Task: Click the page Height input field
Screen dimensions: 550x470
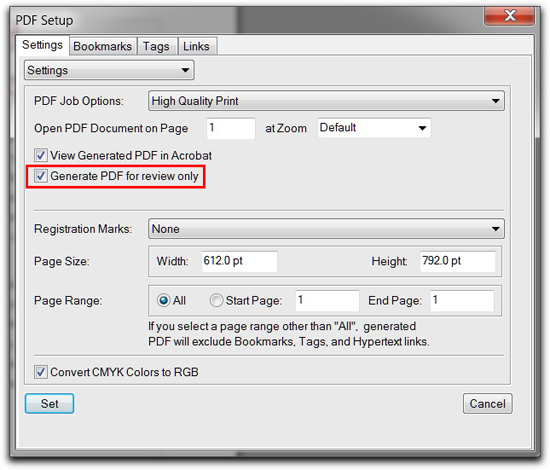Action: tap(457, 261)
